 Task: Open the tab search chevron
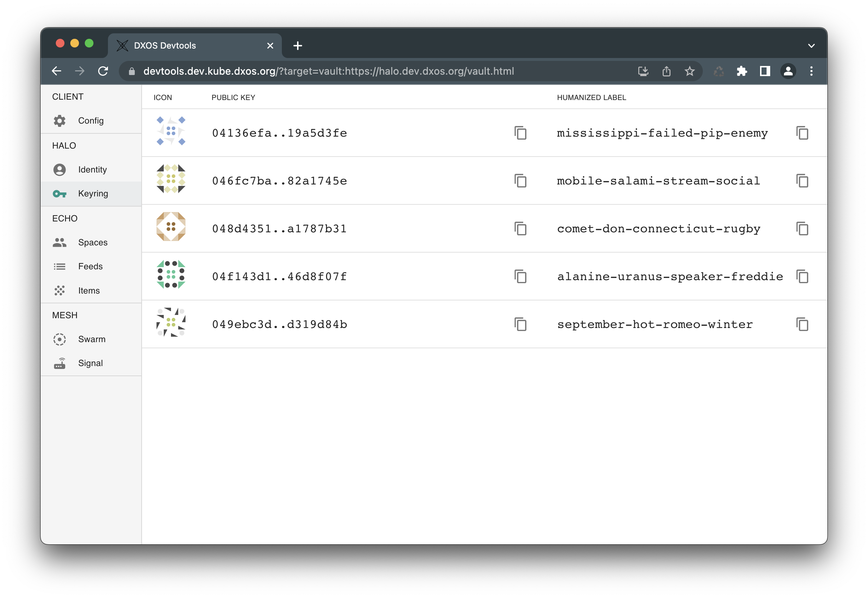click(811, 45)
